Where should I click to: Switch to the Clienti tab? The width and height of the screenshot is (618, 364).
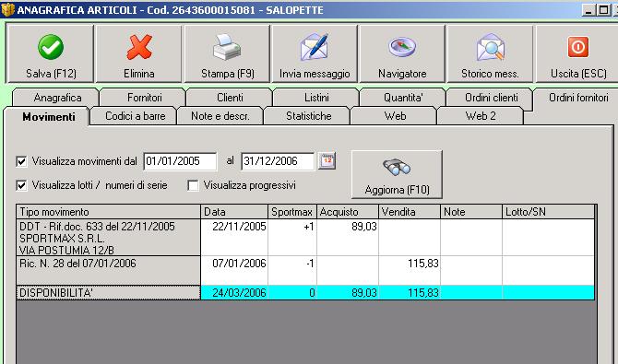pos(230,98)
